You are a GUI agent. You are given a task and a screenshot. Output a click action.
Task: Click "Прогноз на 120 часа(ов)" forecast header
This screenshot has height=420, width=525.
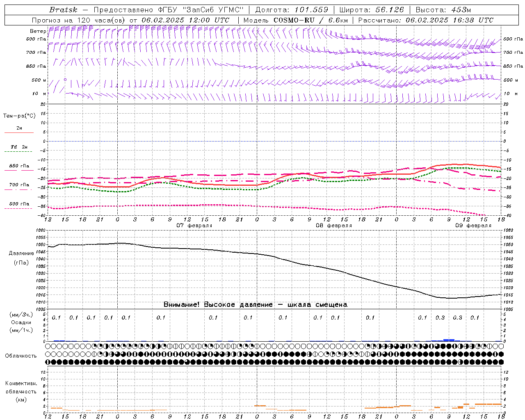[79, 20]
